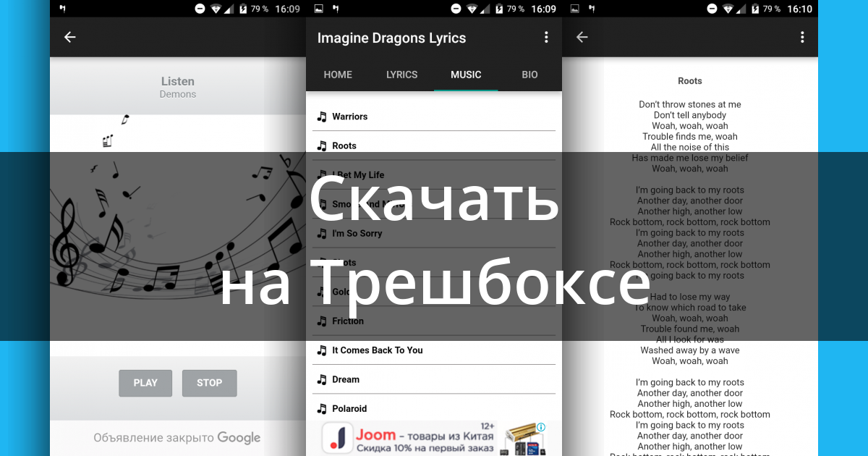Click the Roots title on lyrics screen
This screenshot has height=456, width=868.
pyautogui.click(x=690, y=81)
